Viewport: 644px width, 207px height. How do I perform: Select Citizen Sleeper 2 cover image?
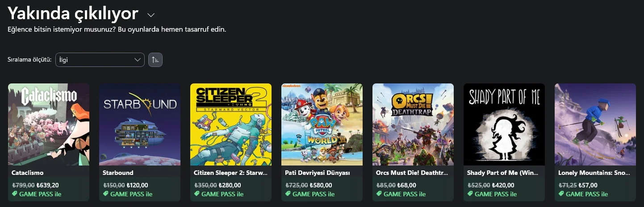tap(231, 124)
